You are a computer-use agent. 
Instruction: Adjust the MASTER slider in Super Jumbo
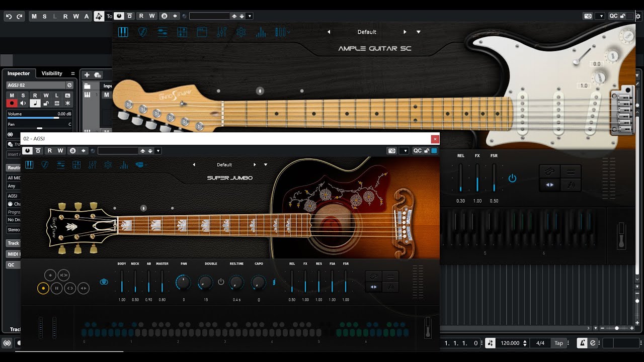tap(162, 282)
